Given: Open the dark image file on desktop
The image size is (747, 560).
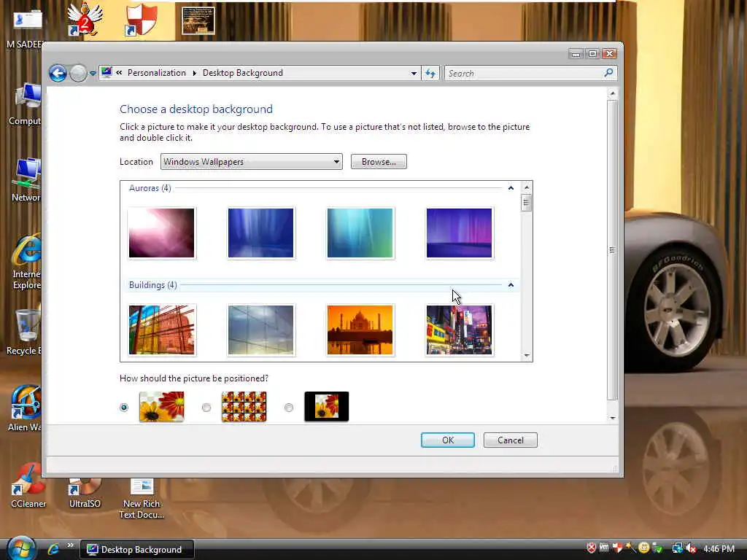Looking at the screenshot, I should (198, 20).
